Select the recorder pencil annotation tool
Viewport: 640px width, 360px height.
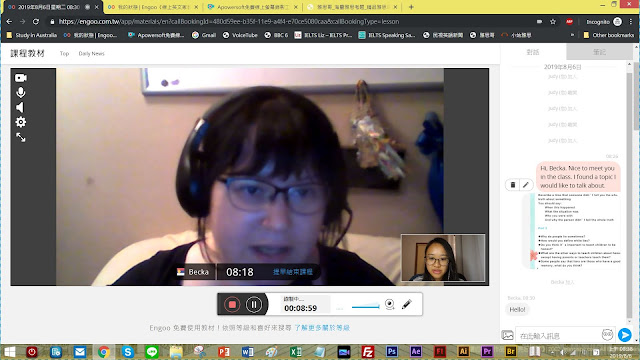click(407, 304)
